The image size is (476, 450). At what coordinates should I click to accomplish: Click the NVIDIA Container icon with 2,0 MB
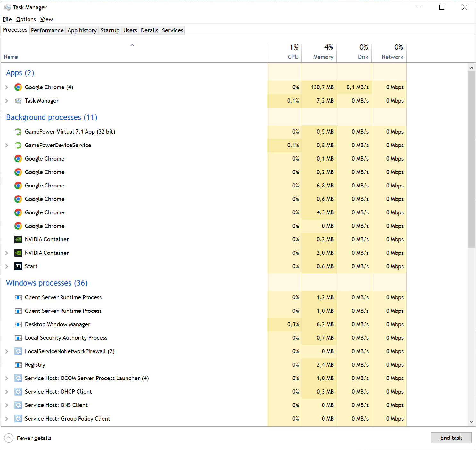coord(18,253)
